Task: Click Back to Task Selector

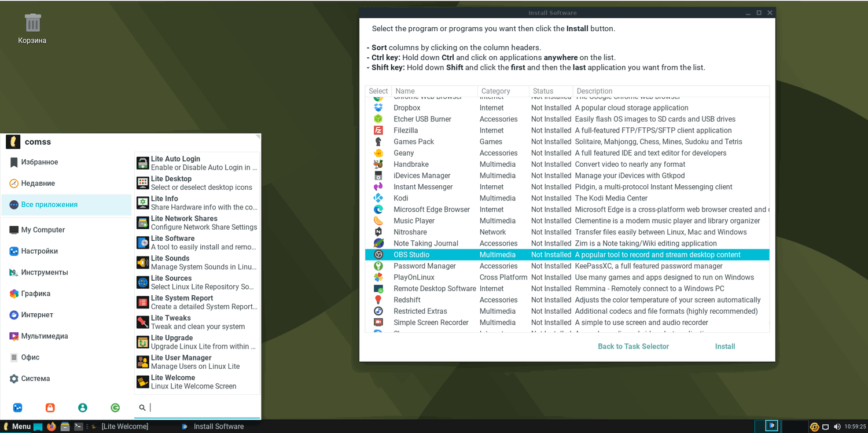Action: pyautogui.click(x=634, y=346)
